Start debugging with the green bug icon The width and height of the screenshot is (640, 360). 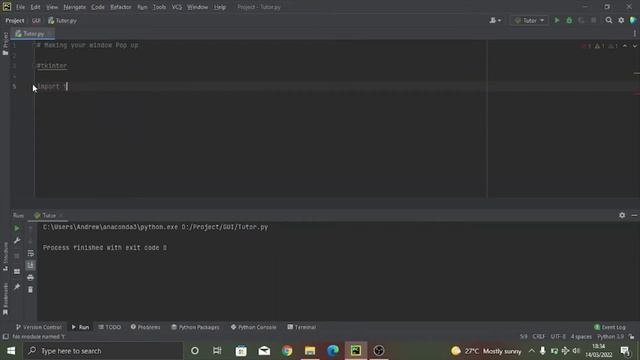(x=569, y=20)
